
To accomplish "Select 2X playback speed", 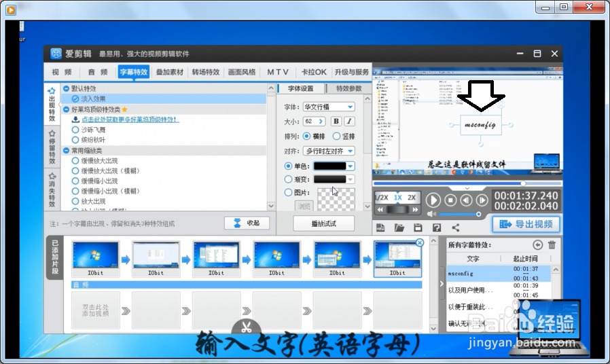I will click(412, 198).
